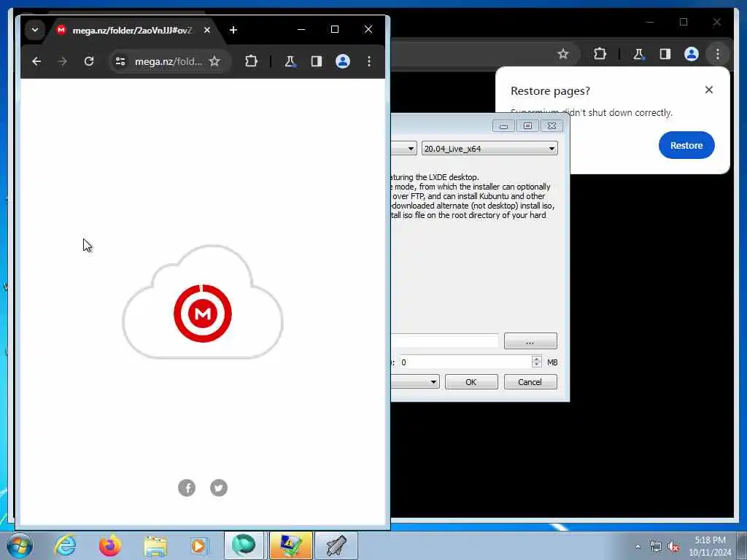
Task: Open Windows Explorer from the taskbar
Action: pos(155,546)
